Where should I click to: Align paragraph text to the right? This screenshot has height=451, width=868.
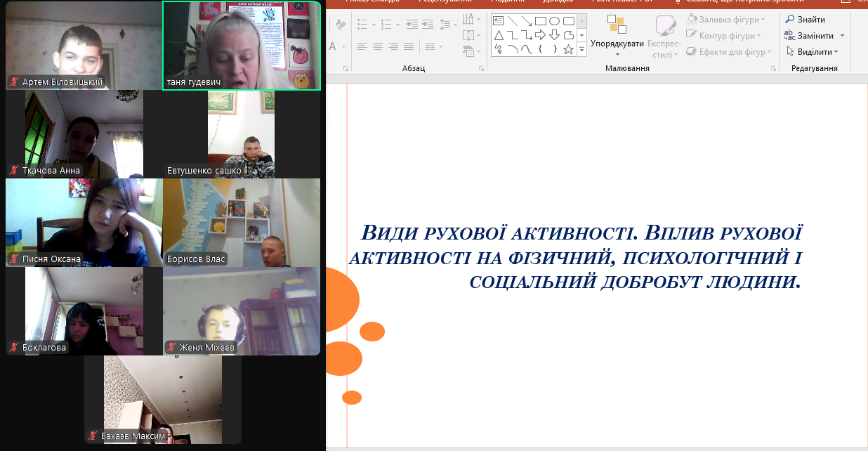(x=394, y=46)
